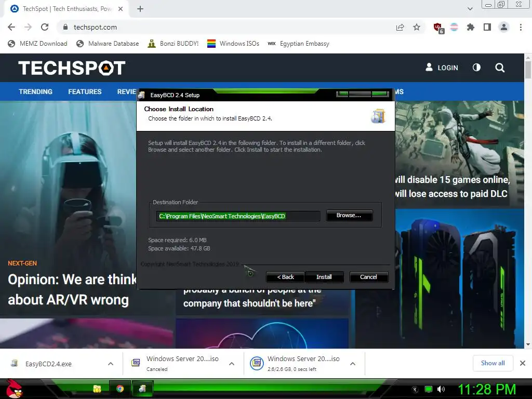Image resolution: width=532 pixels, height=399 pixels.
Task: Expand the EasyBCD2.4.exe download options chevron
Action: [x=111, y=364]
